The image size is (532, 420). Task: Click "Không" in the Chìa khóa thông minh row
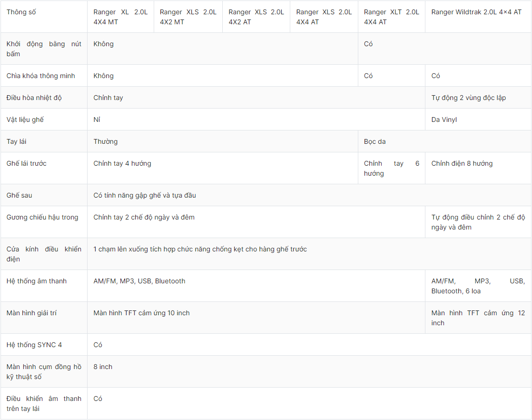(x=103, y=76)
